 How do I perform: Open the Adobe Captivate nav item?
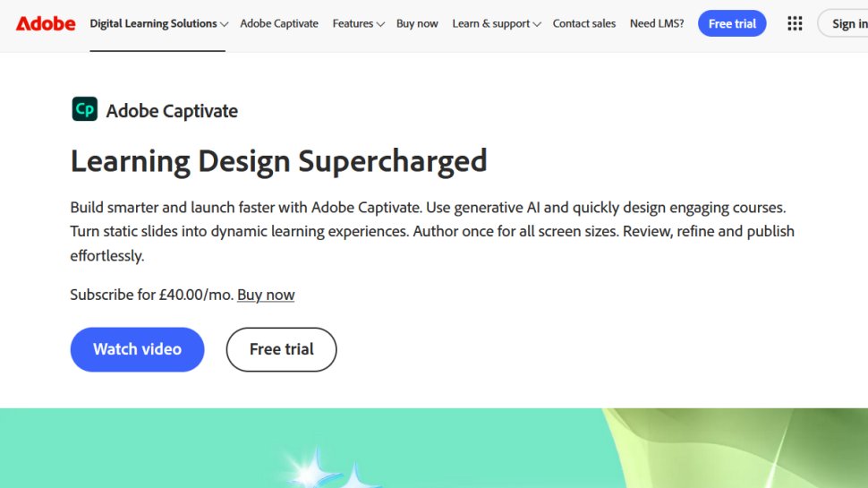click(x=279, y=24)
